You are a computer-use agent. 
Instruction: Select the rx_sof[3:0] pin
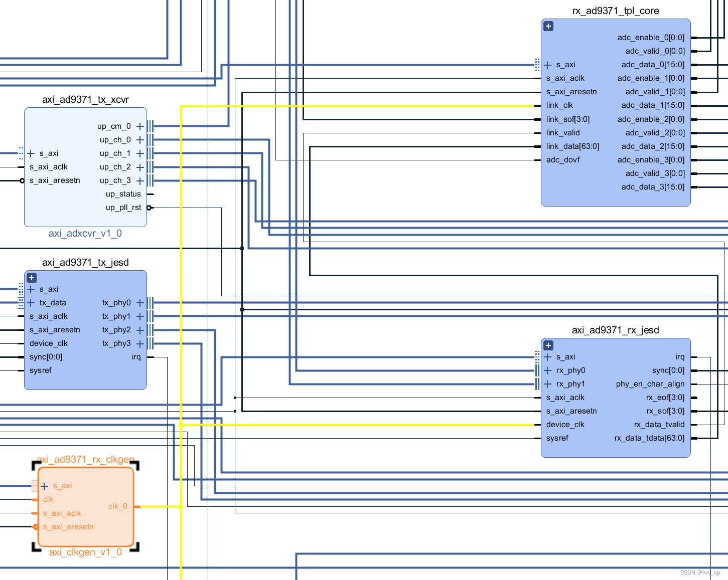pos(665,411)
